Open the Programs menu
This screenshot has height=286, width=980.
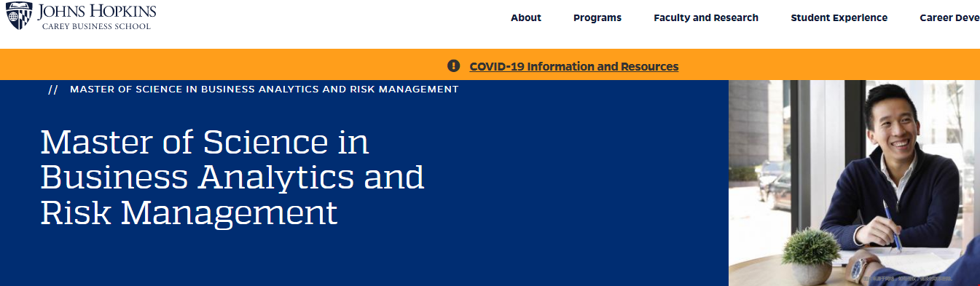click(x=597, y=17)
